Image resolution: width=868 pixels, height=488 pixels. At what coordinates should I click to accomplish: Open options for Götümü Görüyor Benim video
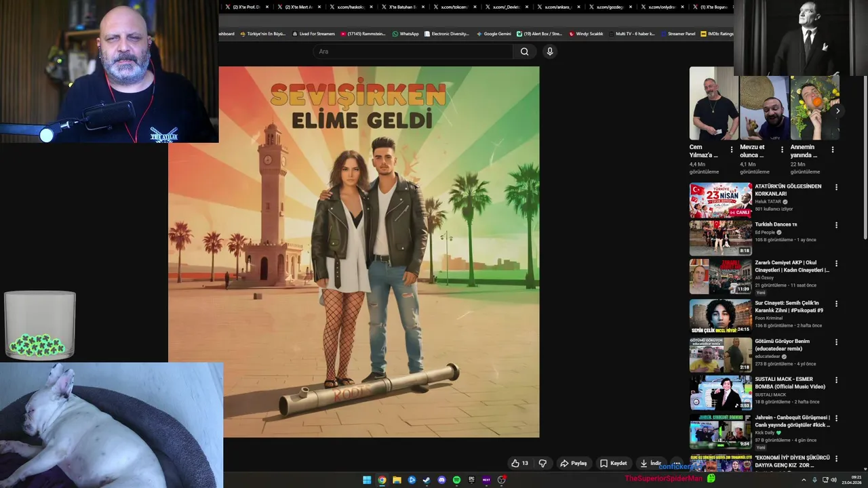pos(836,342)
